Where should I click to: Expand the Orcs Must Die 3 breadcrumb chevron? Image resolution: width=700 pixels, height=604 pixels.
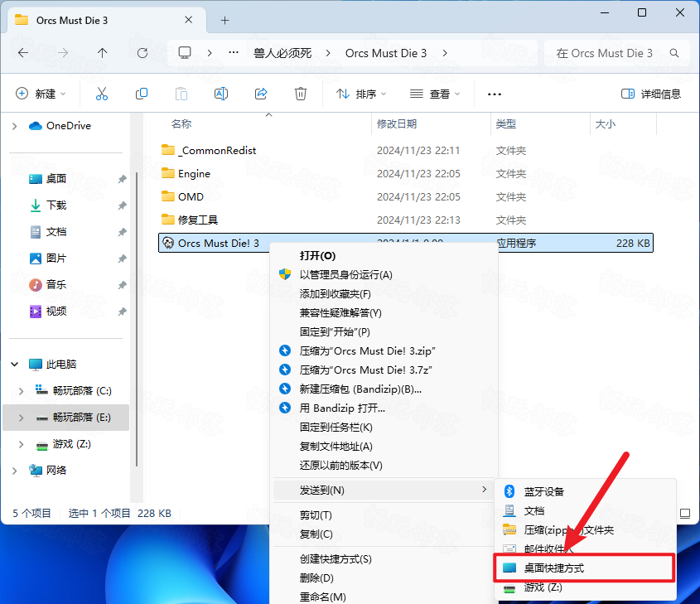click(445, 53)
